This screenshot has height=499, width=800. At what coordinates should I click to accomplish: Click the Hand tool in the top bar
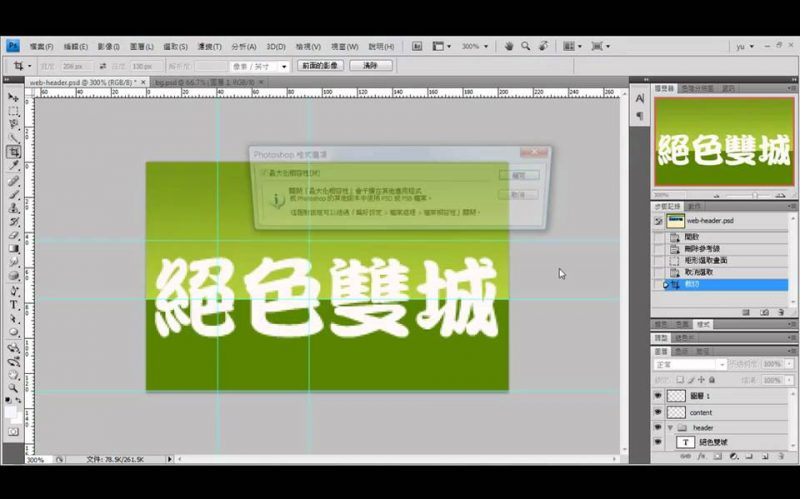509,46
